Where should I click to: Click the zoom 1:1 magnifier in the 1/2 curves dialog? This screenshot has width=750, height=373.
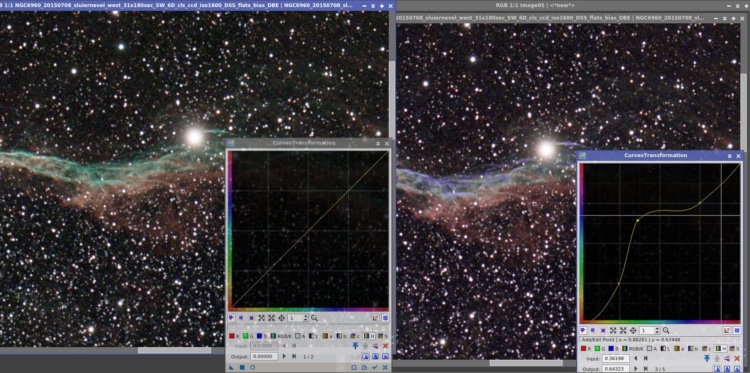(314, 318)
